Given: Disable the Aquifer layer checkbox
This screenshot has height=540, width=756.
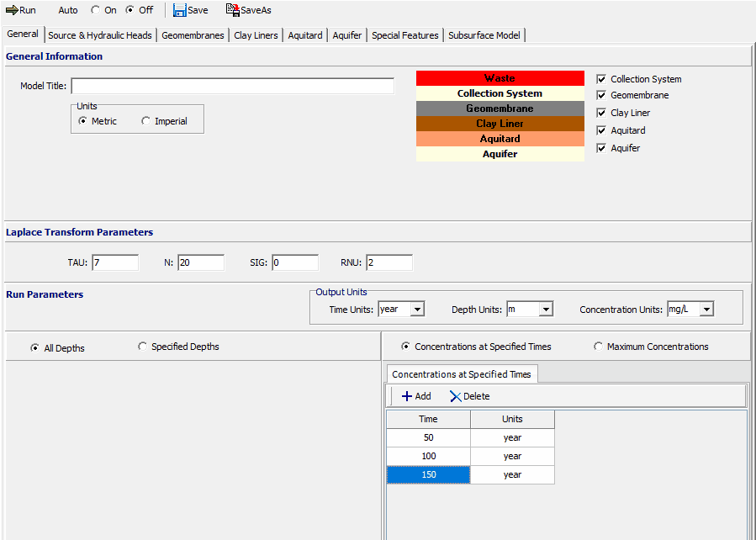Looking at the screenshot, I should click(x=601, y=148).
